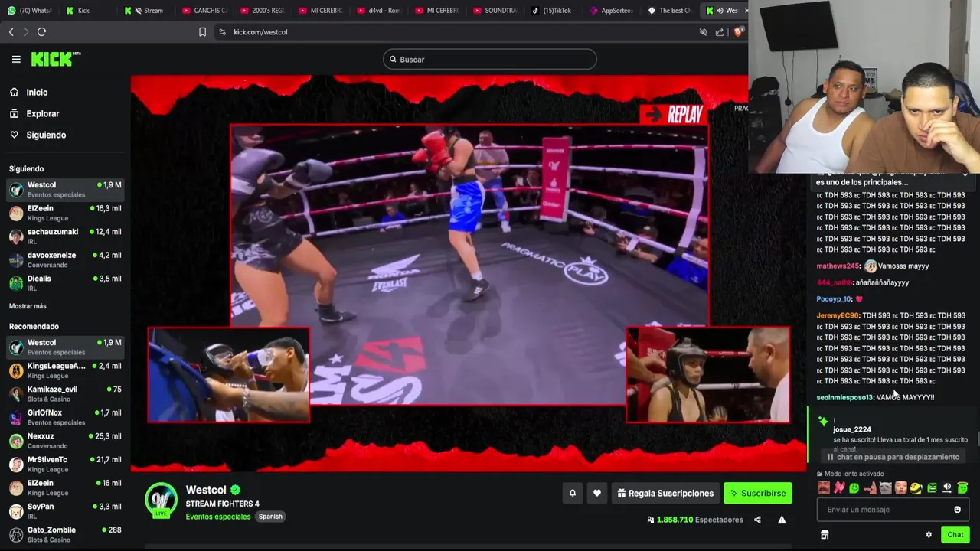Focus the Buscar search field
Viewport: 980px width, 551px height.
[x=490, y=59]
